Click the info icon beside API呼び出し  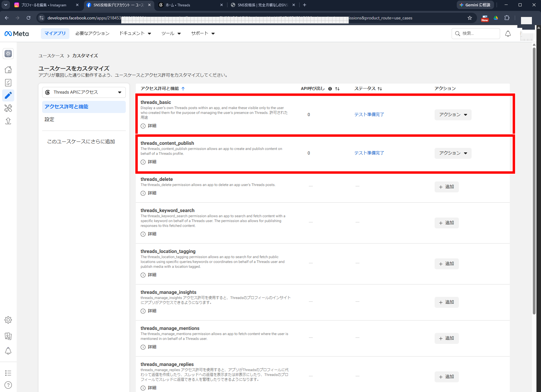(330, 89)
